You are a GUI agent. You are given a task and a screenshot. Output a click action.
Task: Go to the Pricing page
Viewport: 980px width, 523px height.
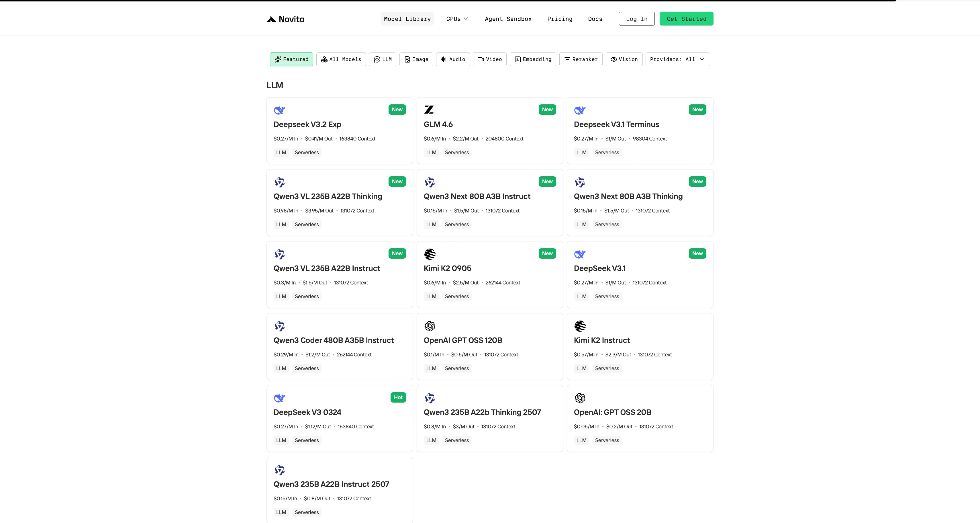point(560,19)
